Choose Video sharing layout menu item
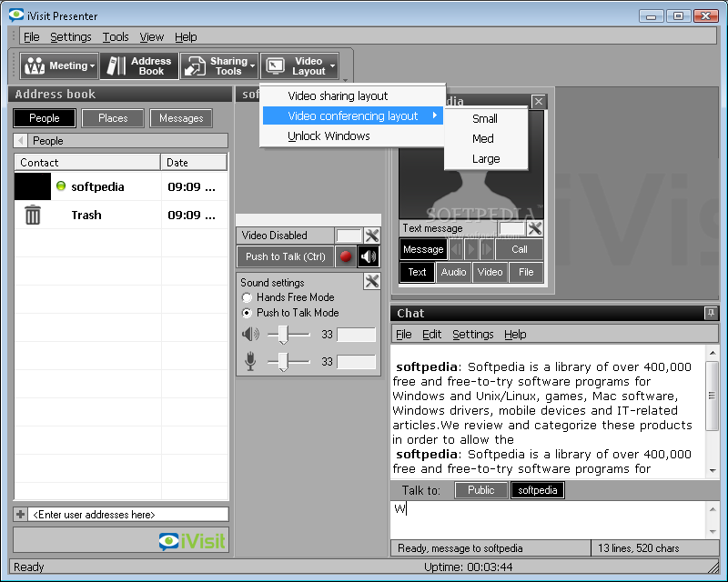 point(352,95)
